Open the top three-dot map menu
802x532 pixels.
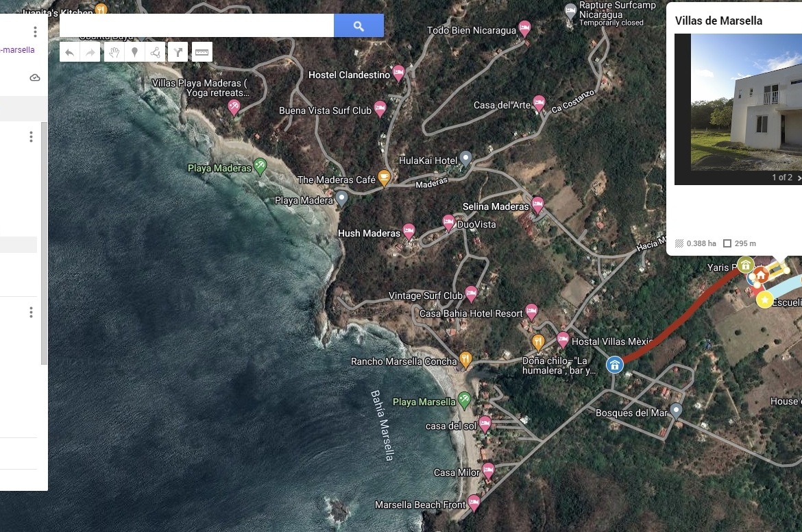tap(35, 32)
